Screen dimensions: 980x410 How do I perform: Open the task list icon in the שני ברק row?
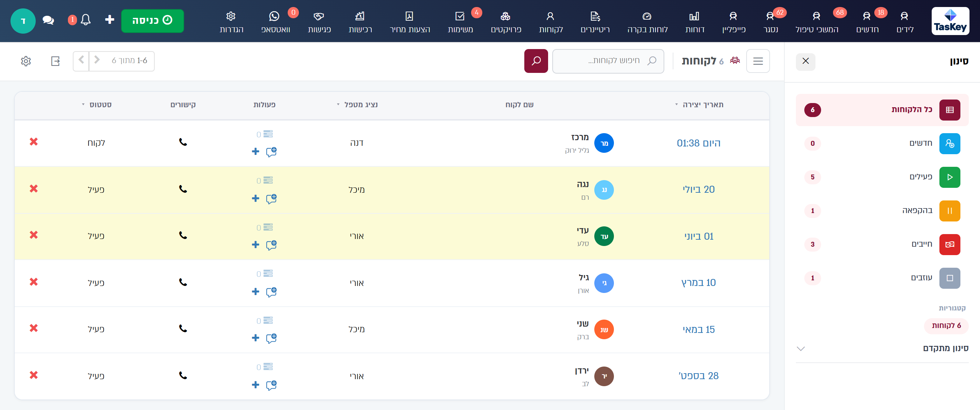click(268, 320)
